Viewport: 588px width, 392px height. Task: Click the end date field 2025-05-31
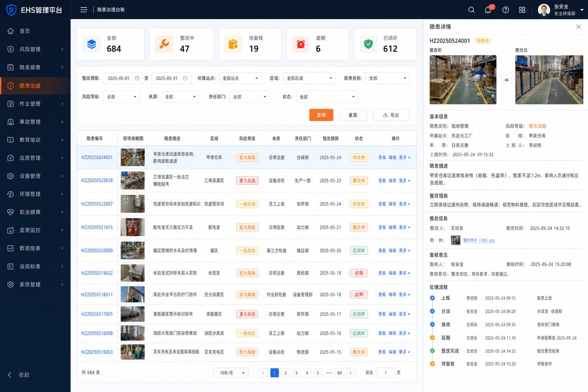click(x=171, y=78)
